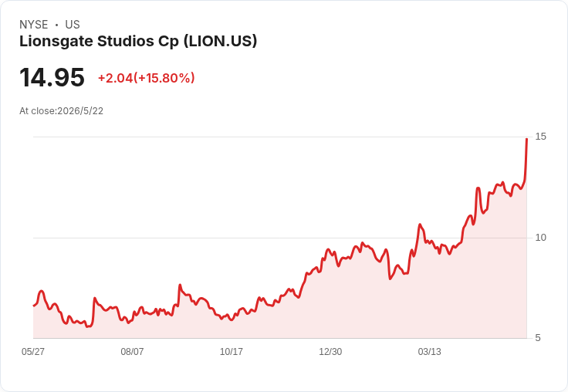Select the 5 value on price axis
568x392 pixels.
click(538, 338)
